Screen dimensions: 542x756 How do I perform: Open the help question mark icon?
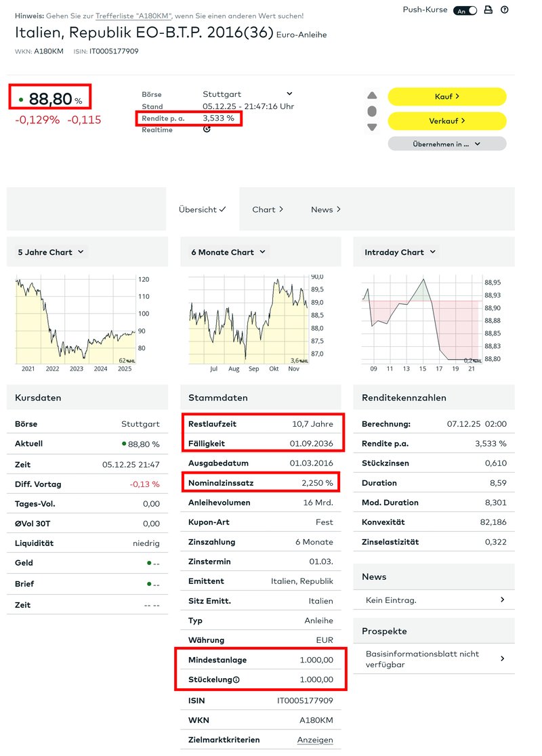coord(504,10)
